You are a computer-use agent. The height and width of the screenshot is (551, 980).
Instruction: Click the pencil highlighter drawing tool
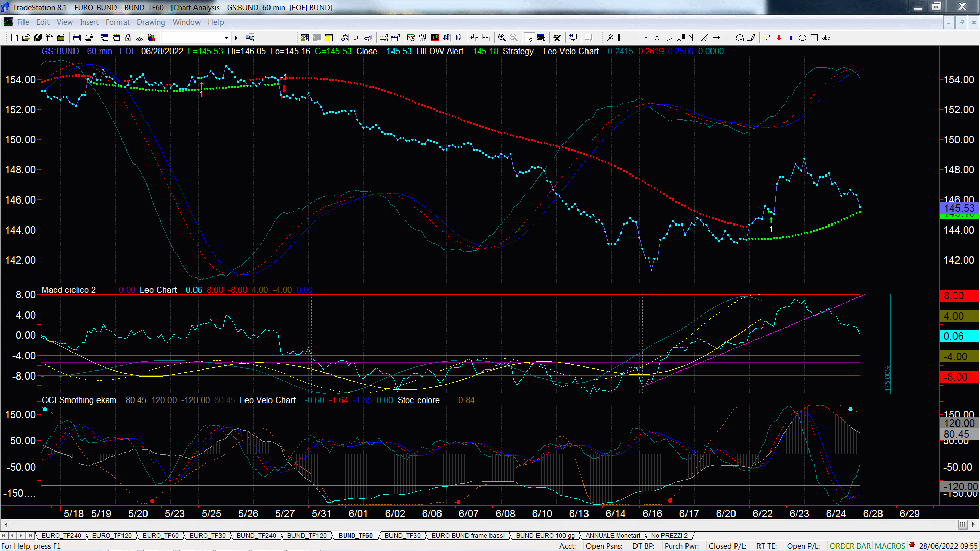coord(751,38)
